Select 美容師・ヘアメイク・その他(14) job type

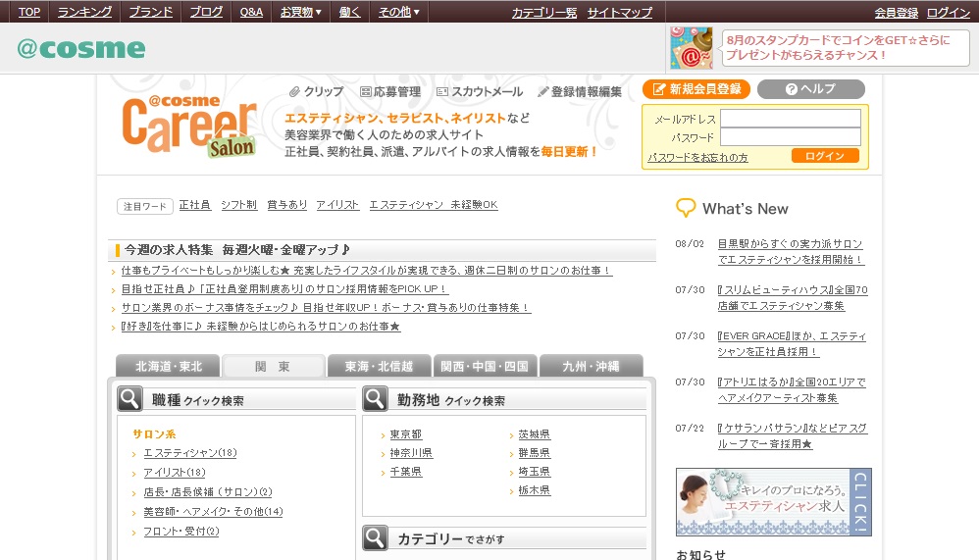(213, 511)
